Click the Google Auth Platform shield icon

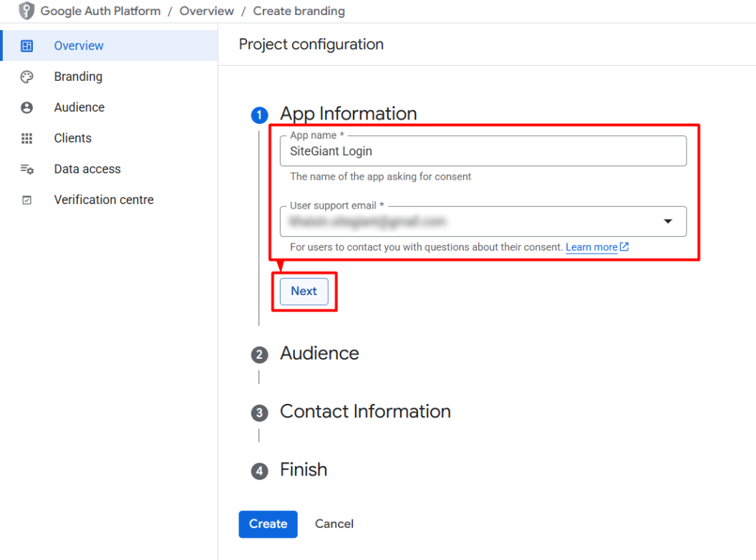tap(26, 11)
